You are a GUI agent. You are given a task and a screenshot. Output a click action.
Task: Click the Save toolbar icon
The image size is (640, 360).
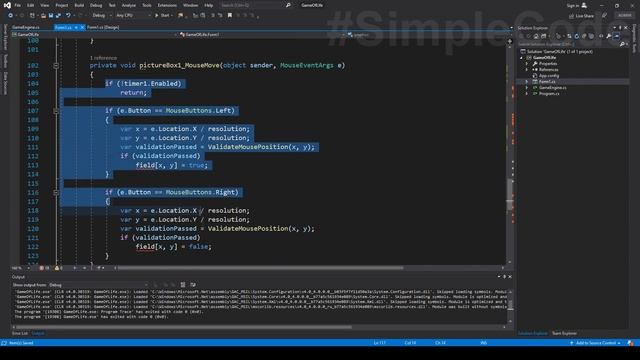click(x=51, y=16)
